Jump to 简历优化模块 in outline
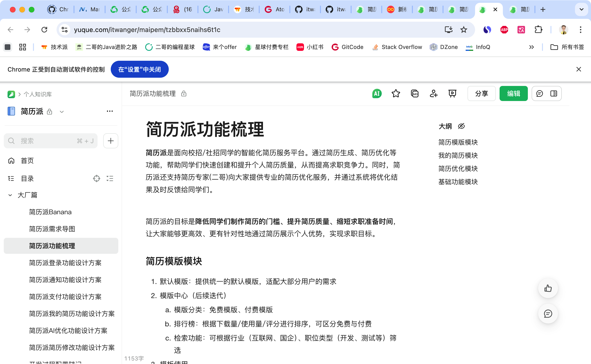The height and width of the screenshot is (364, 591). coord(458,169)
